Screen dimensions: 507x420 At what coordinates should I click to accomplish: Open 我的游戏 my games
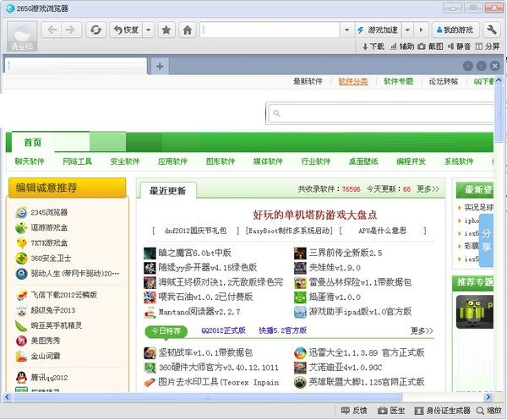coord(455,30)
